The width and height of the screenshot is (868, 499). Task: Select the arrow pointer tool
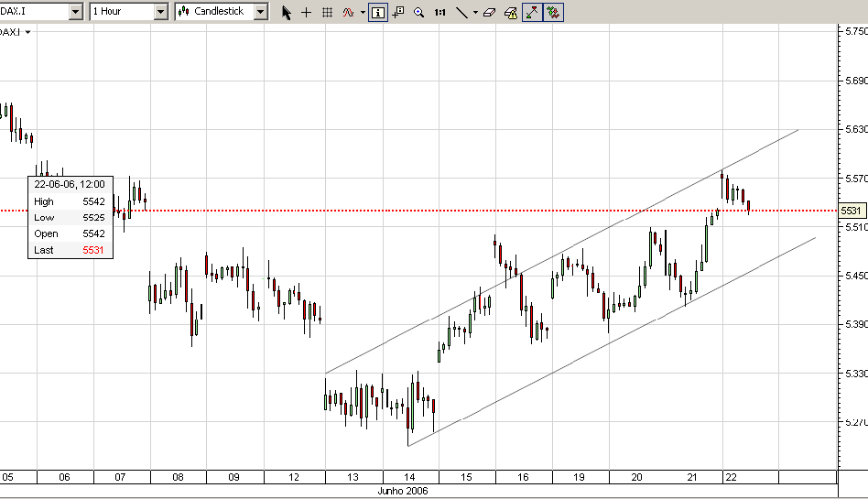tap(286, 12)
